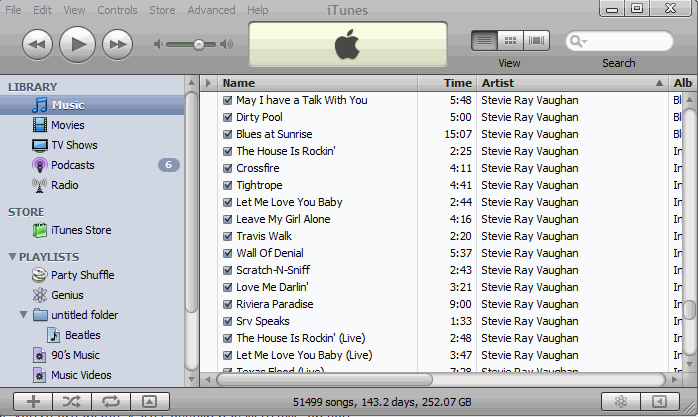Image resolution: width=698 pixels, height=417 pixels.
Task: Create a new playlist with plus button
Action: tap(33, 401)
